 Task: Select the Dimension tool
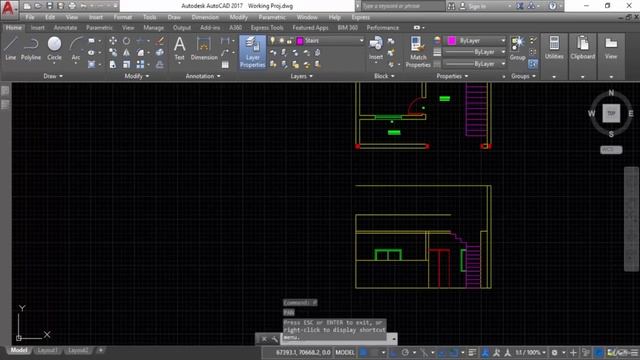(204, 48)
